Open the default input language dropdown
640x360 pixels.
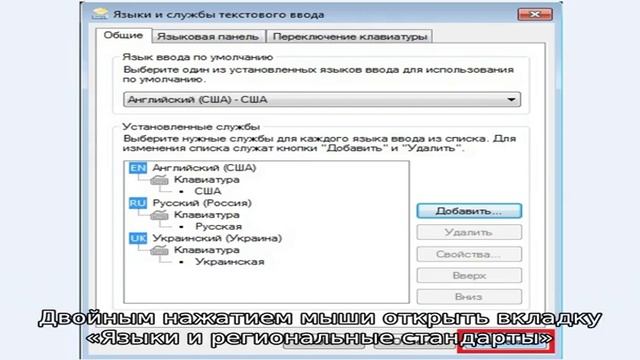(x=322, y=100)
